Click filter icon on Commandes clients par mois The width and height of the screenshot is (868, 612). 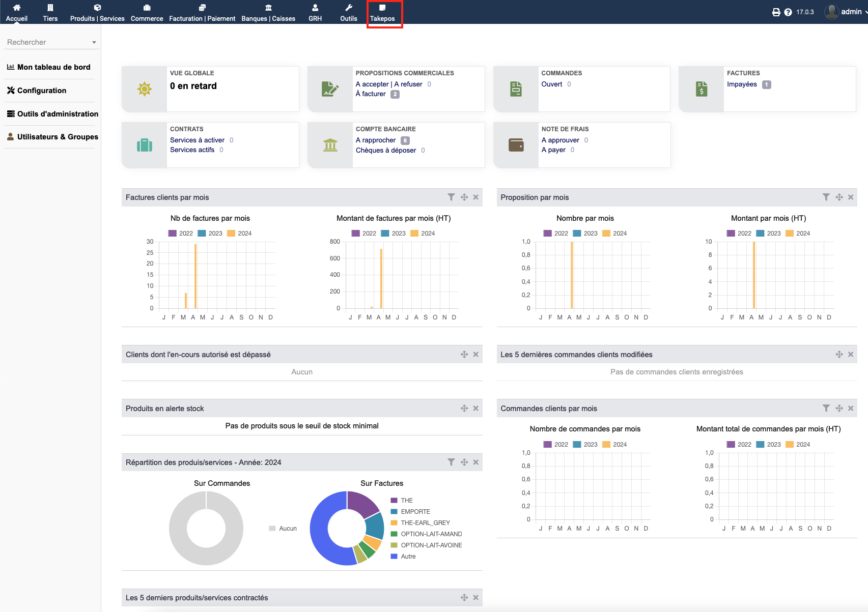coord(826,409)
